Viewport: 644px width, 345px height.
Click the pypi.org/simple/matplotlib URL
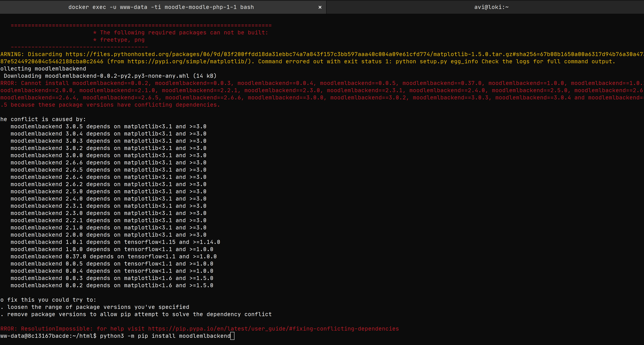tap(188, 62)
